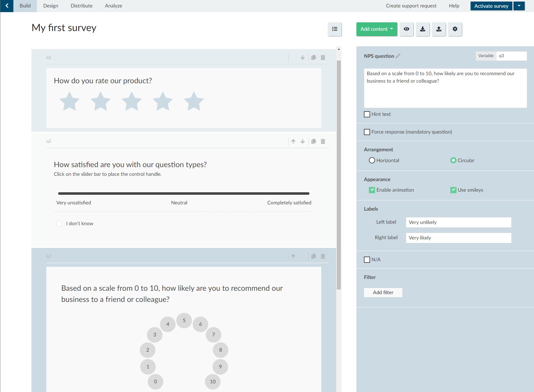Screen dimensions: 534x392
Task: Preview survey with the eye icon
Action: [x=406, y=29]
